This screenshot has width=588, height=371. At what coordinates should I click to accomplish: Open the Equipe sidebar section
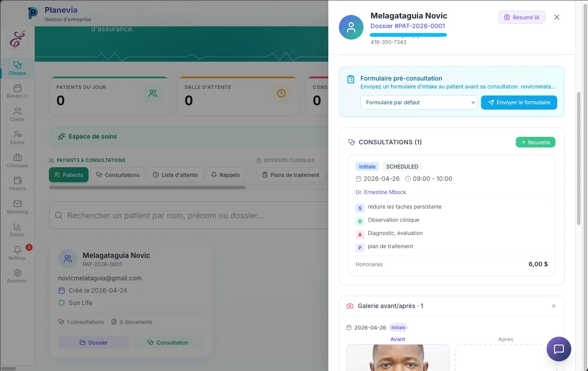point(17,137)
